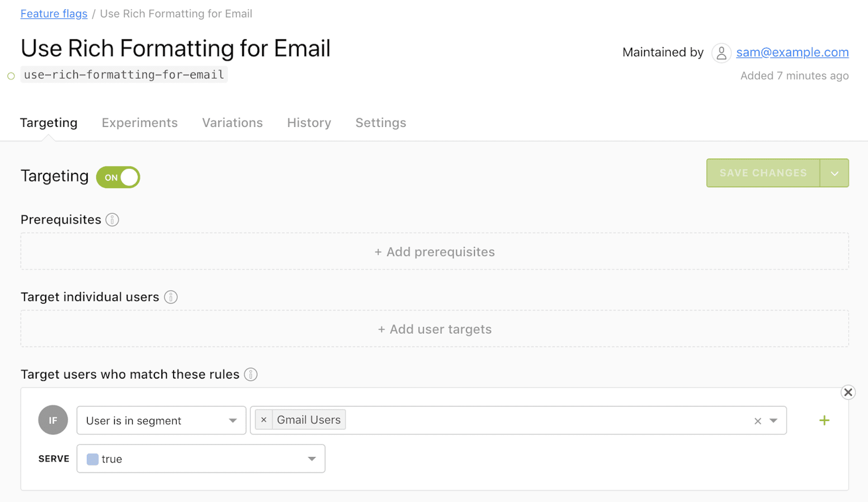Screen dimensions: 868x502
Task: Open the Prerequisites info tooltip icon
Action: tap(112, 219)
